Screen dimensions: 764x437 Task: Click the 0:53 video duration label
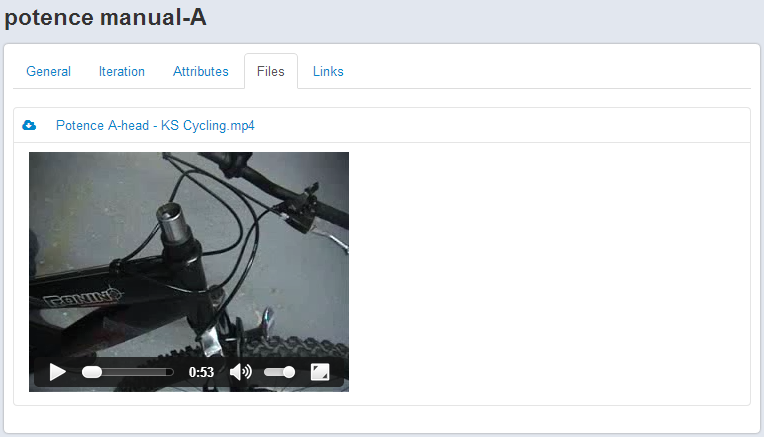tap(201, 372)
